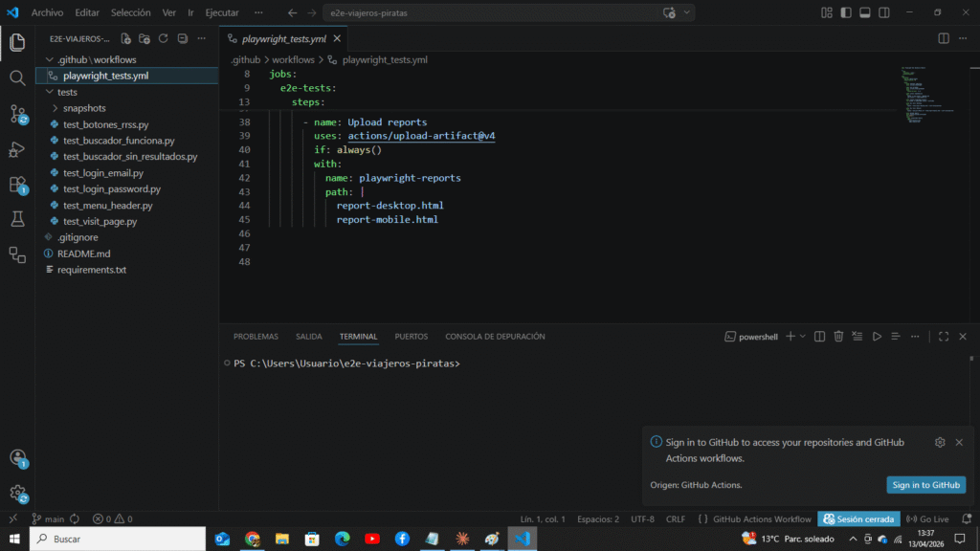Screen dimensions: 980x551
Task: Open Source Control view
Action: point(17,114)
